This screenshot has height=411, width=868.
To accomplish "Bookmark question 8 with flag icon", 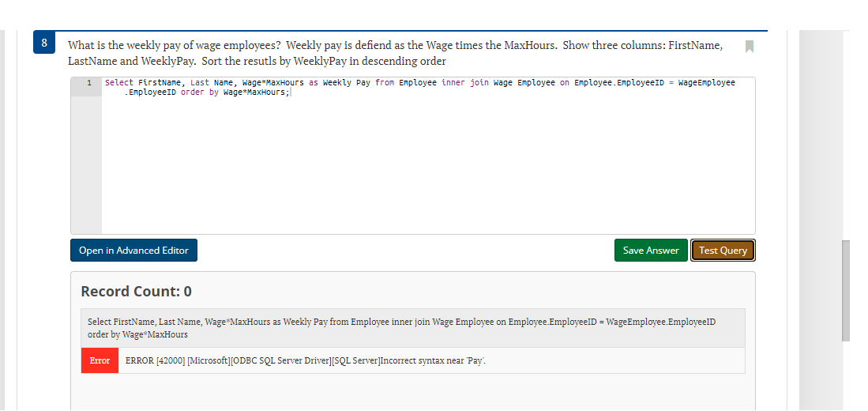I will (x=750, y=47).
